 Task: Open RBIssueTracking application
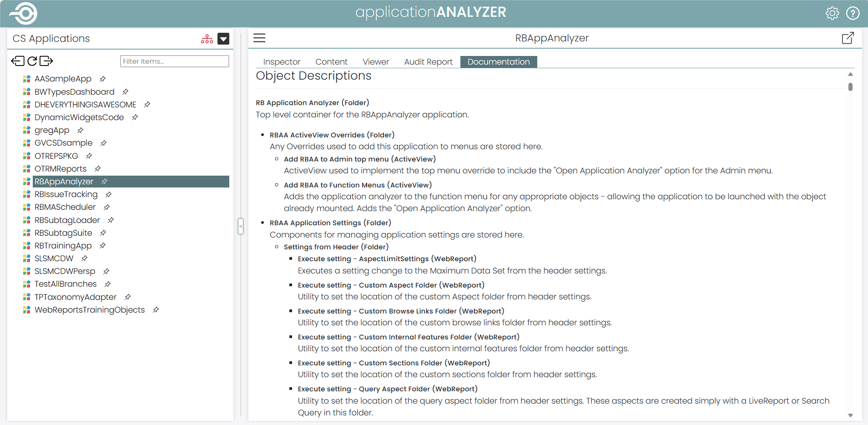tap(66, 194)
